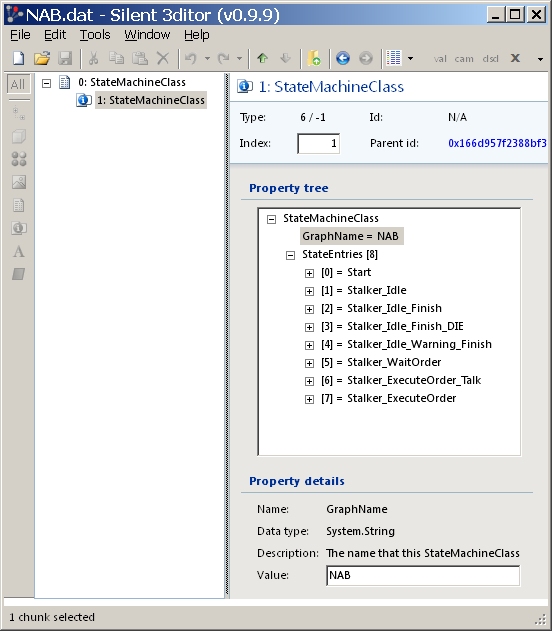Move chunk down with the down arrow
The width and height of the screenshot is (552, 631).
pyautogui.click(x=286, y=58)
